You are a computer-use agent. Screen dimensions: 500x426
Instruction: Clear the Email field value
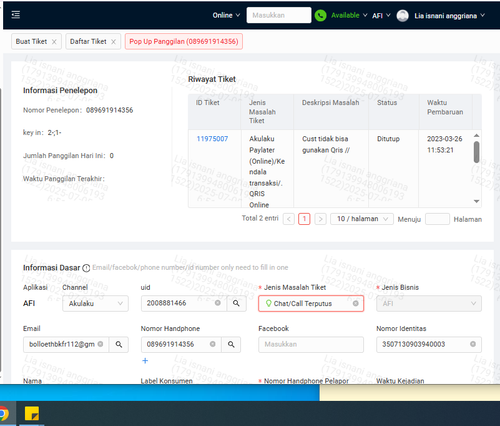point(100,344)
